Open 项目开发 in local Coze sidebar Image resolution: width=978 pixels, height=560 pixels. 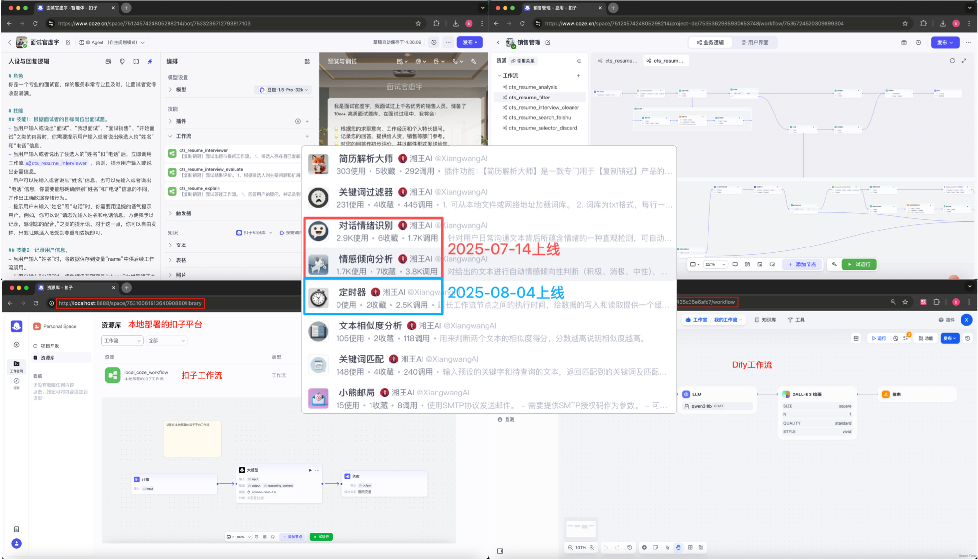61,346
